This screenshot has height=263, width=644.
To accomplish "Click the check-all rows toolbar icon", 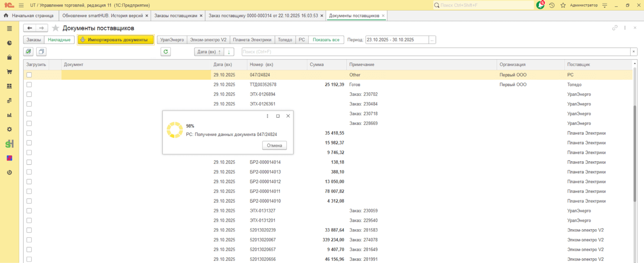I will tap(28, 52).
